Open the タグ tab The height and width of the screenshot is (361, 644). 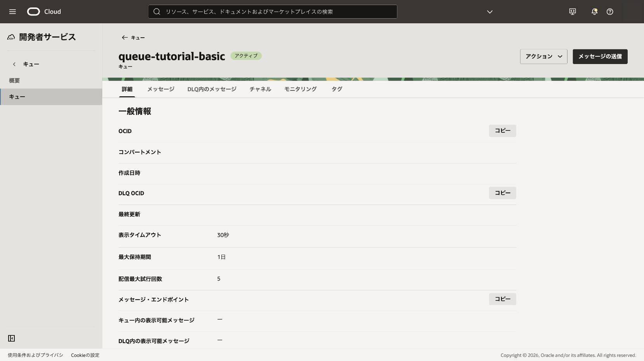pyautogui.click(x=337, y=89)
